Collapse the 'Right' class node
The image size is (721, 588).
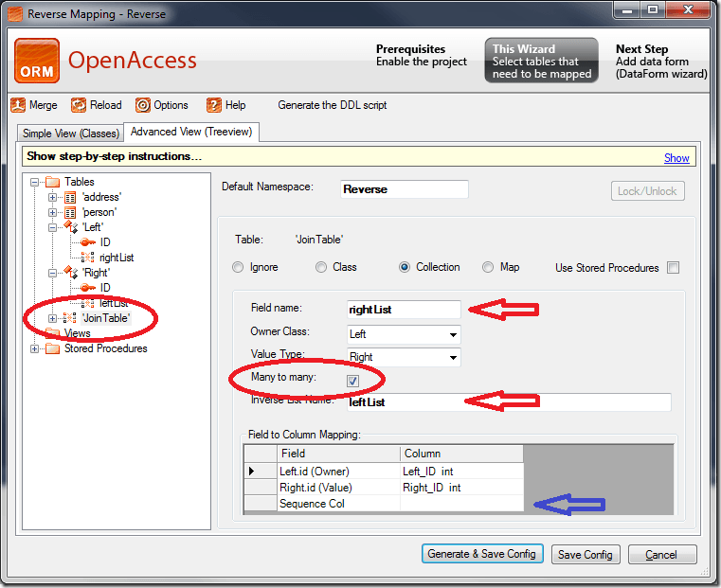52,273
